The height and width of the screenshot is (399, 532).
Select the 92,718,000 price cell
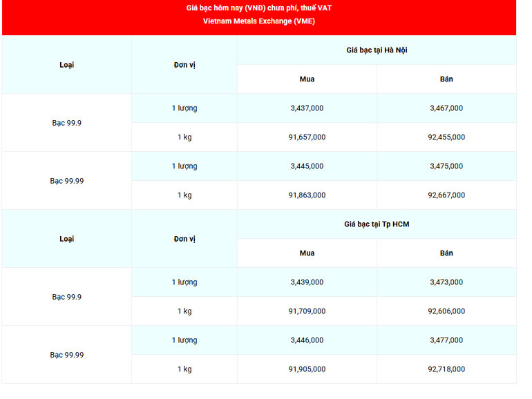click(446, 369)
